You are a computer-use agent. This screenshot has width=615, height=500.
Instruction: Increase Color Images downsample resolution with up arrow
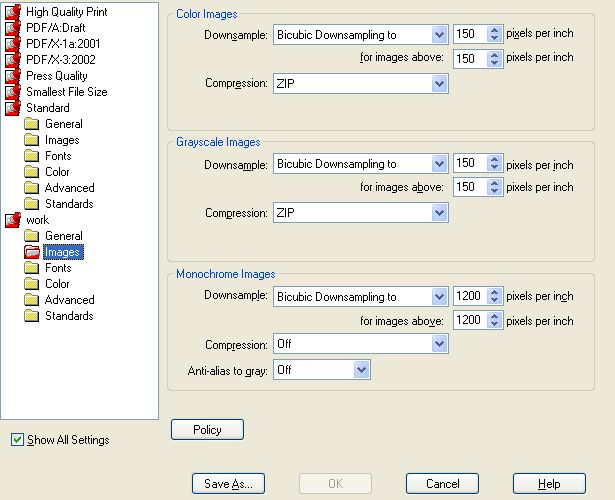coord(495,30)
